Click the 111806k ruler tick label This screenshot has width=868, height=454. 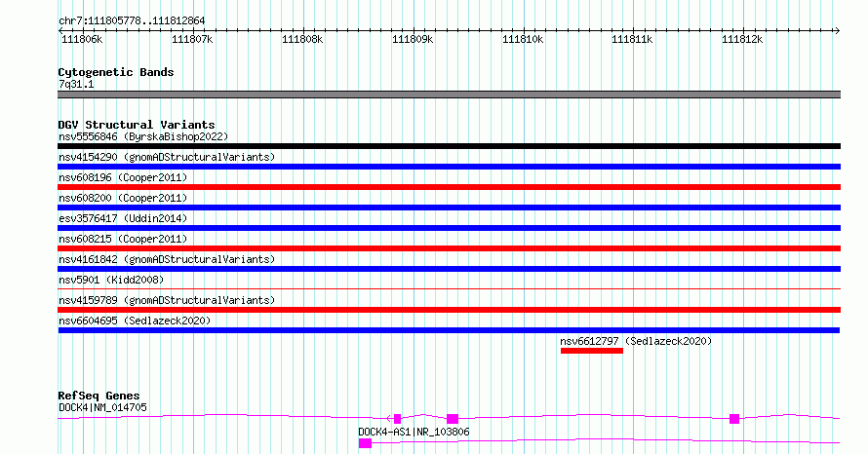[82, 39]
